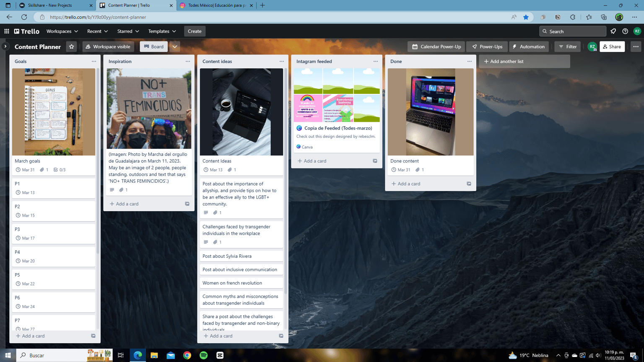Create card from template in Intagram feeded
Image resolution: width=644 pixels, height=362 pixels.
pyautogui.click(x=375, y=161)
